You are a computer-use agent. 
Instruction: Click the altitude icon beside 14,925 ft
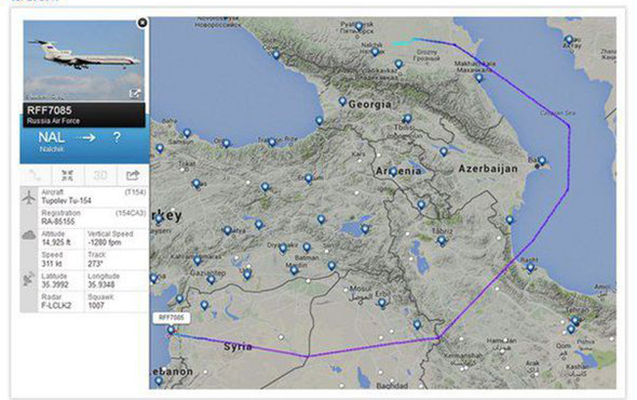[29, 234]
